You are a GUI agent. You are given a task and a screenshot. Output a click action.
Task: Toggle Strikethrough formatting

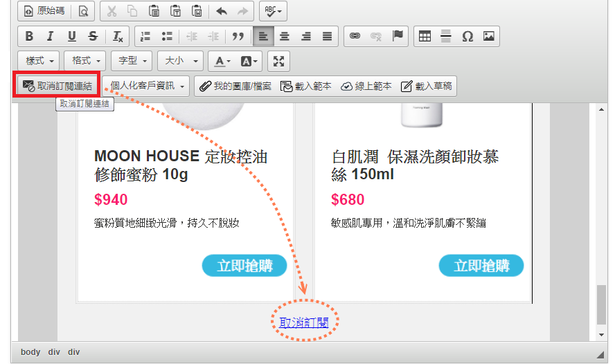(x=93, y=37)
